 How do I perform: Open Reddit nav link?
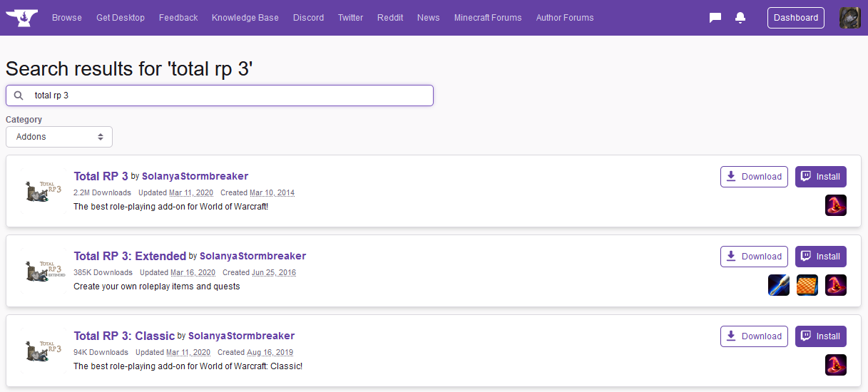(390, 18)
